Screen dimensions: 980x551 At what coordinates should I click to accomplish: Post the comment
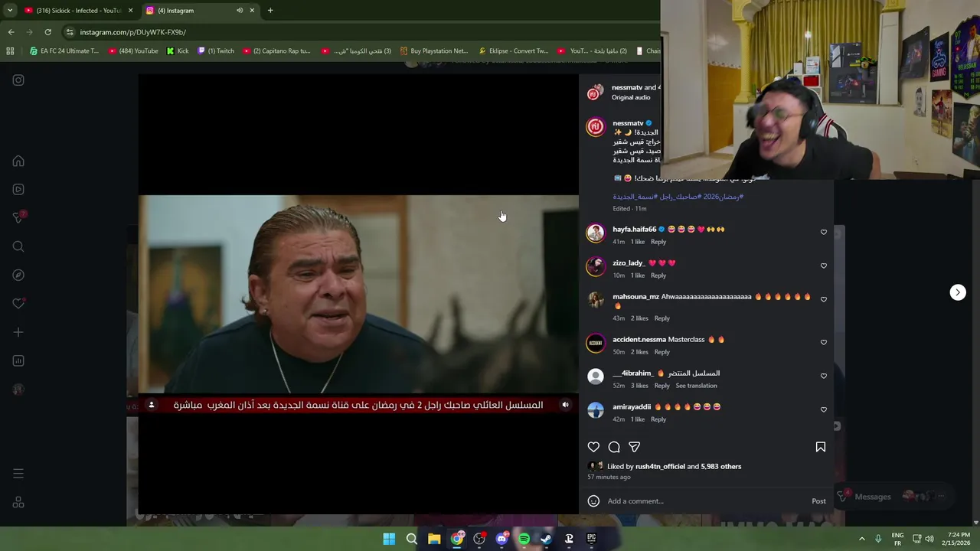pyautogui.click(x=818, y=501)
